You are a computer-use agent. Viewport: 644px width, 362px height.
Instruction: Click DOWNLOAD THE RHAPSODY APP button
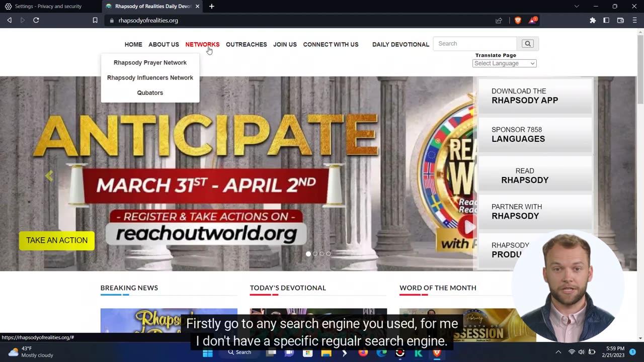(535, 96)
